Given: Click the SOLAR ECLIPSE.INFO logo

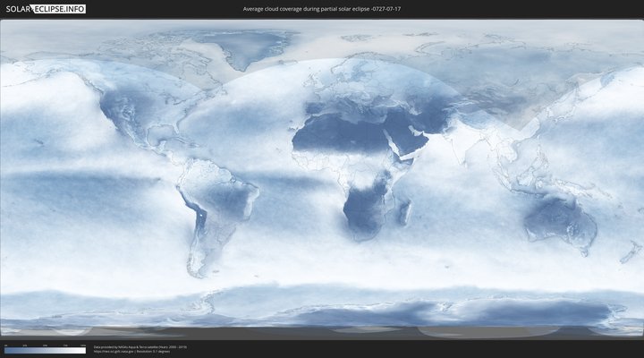Looking at the screenshot, I should (x=45, y=8).
